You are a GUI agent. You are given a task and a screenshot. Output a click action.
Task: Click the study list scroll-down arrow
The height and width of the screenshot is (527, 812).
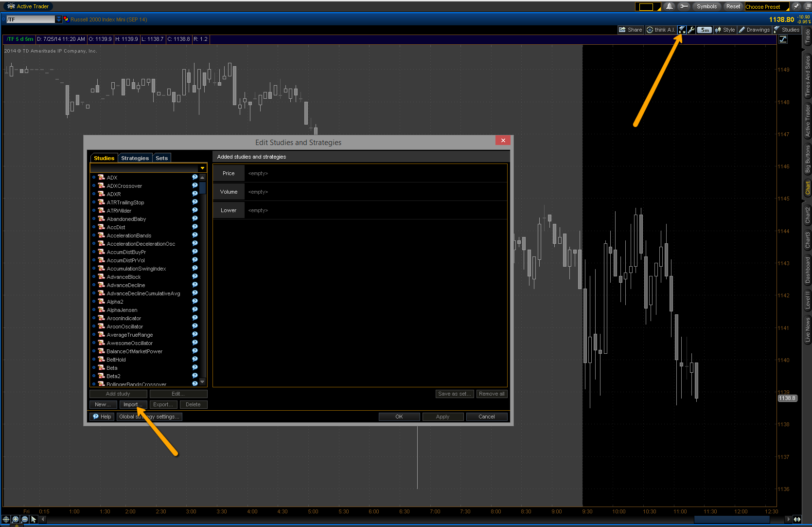click(202, 382)
